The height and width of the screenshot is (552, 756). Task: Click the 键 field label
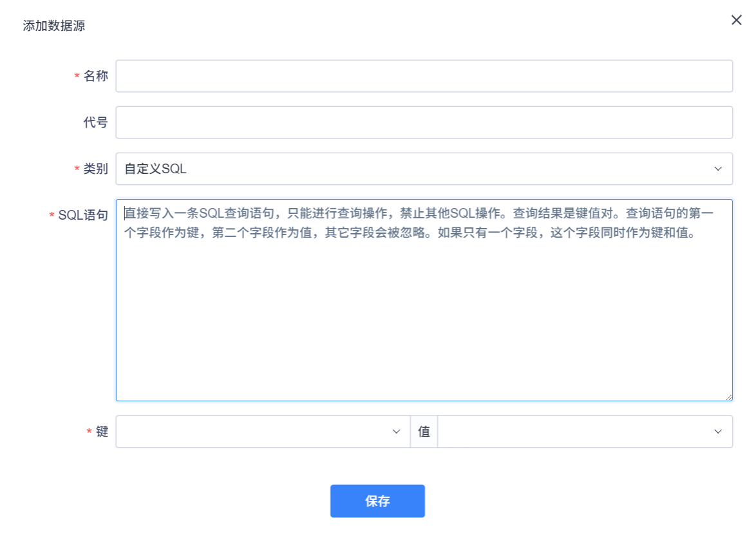point(102,432)
